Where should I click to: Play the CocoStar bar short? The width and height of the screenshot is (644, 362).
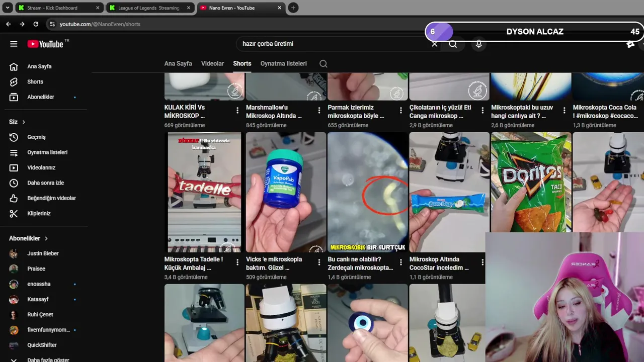(x=449, y=192)
